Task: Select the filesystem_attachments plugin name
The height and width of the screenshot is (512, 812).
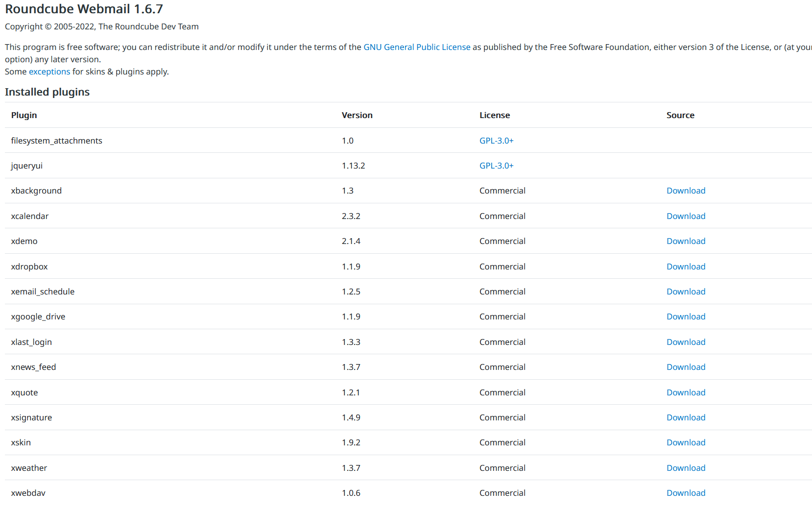Action: 57,141
